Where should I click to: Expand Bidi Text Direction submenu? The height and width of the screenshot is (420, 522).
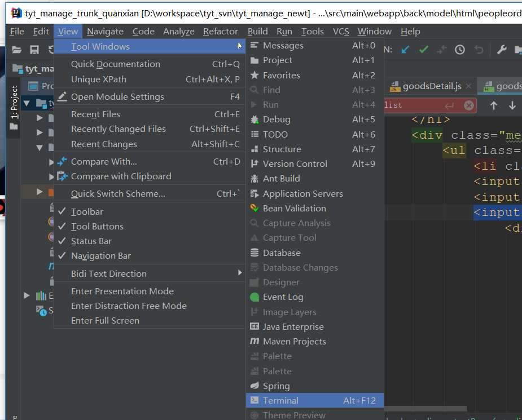pos(150,273)
